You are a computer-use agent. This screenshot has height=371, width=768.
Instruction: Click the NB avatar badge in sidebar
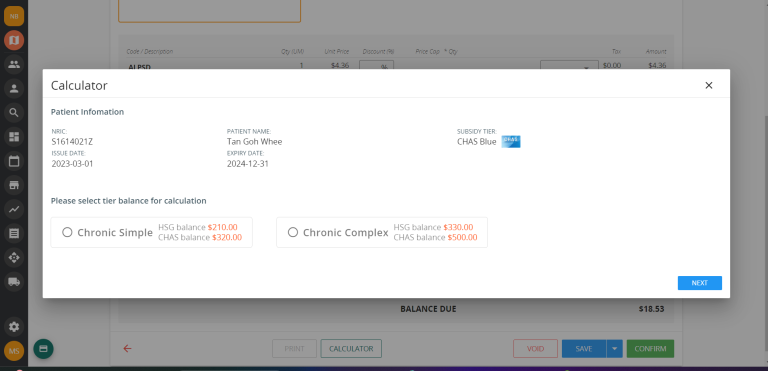coord(14,16)
